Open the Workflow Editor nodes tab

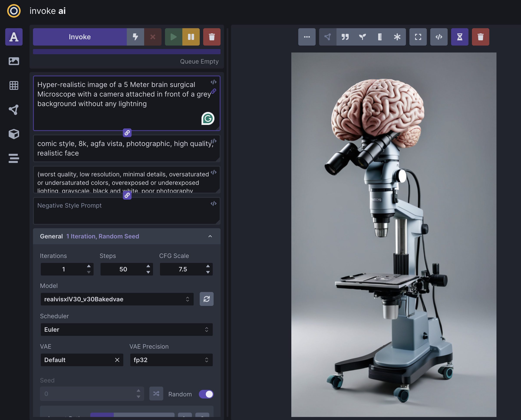(14, 110)
